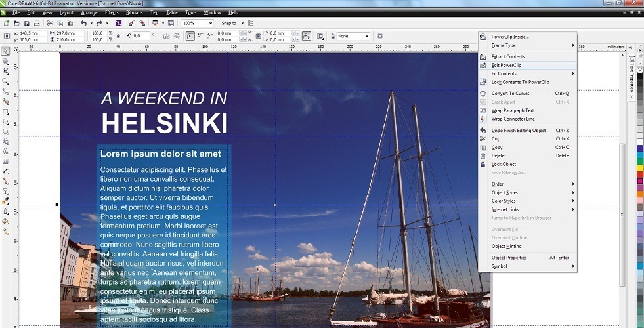Image resolution: width=644 pixels, height=328 pixels.
Task: Select the Zoom tool magnifier
Action: (5, 81)
